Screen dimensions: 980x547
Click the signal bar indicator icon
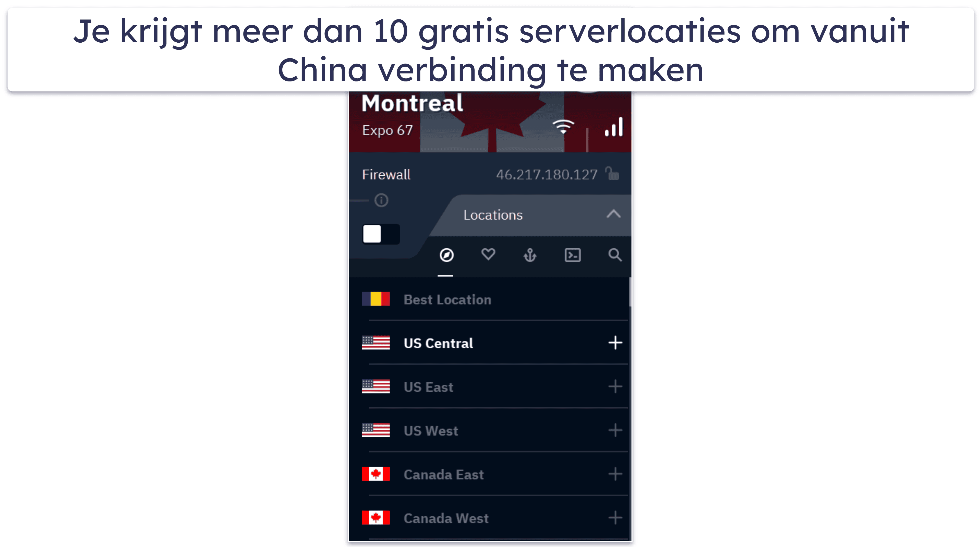(611, 128)
